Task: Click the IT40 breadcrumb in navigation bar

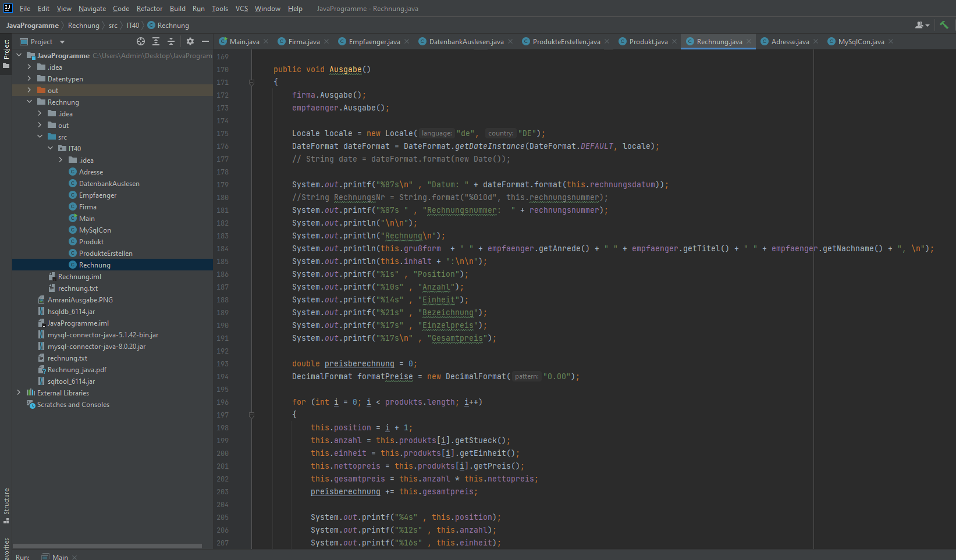Action: click(x=133, y=26)
